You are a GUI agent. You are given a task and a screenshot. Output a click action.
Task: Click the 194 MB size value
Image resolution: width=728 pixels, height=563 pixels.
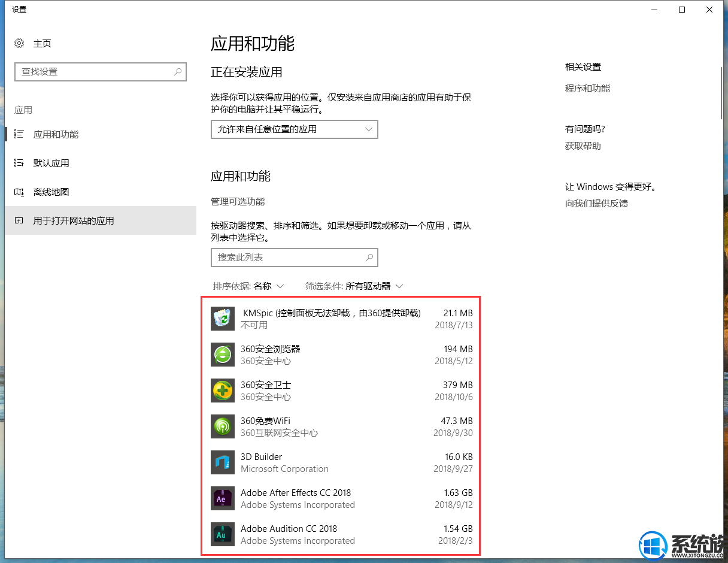pyautogui.click(x=458, y=349)
